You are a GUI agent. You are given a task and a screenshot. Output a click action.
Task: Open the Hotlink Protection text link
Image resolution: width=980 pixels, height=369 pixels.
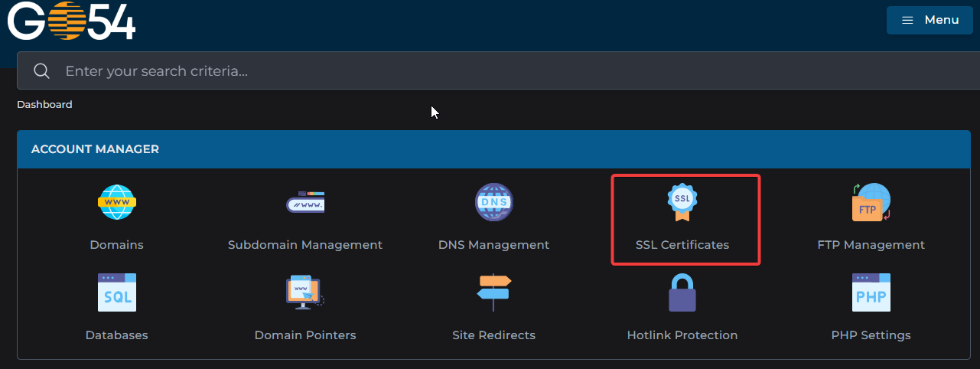point(682,335)
